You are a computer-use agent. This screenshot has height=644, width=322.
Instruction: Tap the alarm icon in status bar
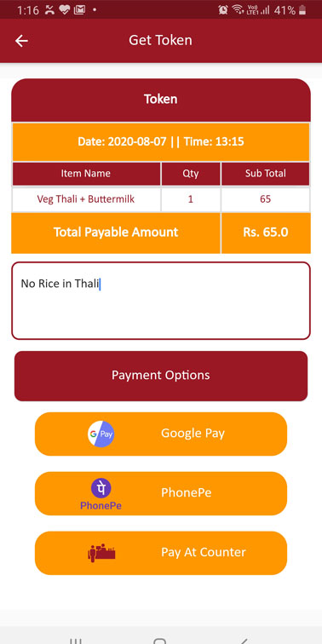[x=223, y=10]
